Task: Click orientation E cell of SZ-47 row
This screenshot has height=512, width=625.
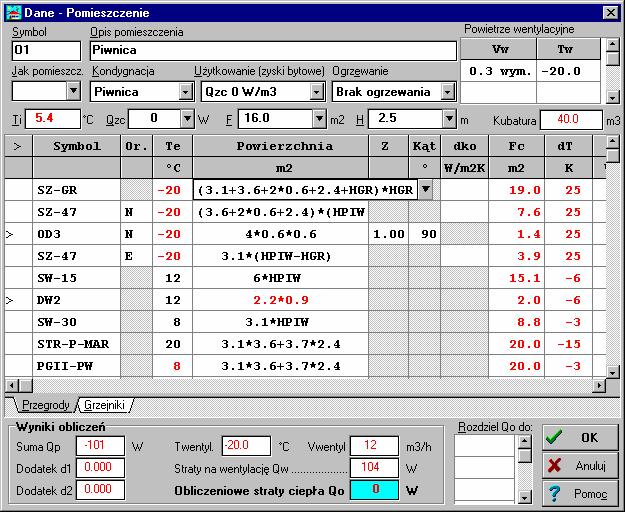Action: point(136,256)
